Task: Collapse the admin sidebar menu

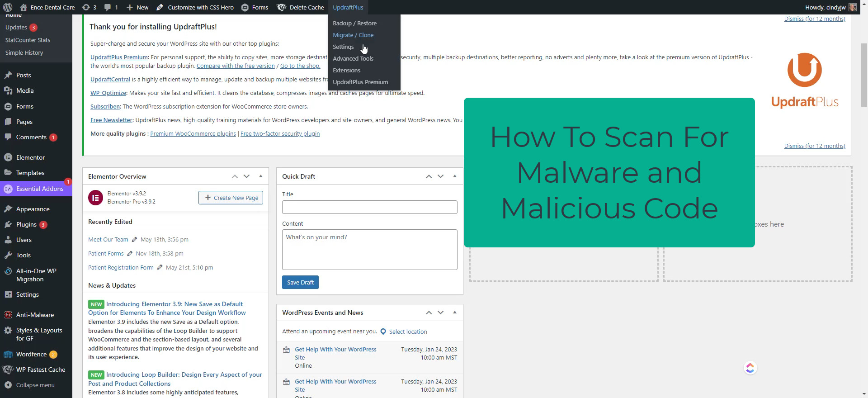Action: (x=30, y=385)
